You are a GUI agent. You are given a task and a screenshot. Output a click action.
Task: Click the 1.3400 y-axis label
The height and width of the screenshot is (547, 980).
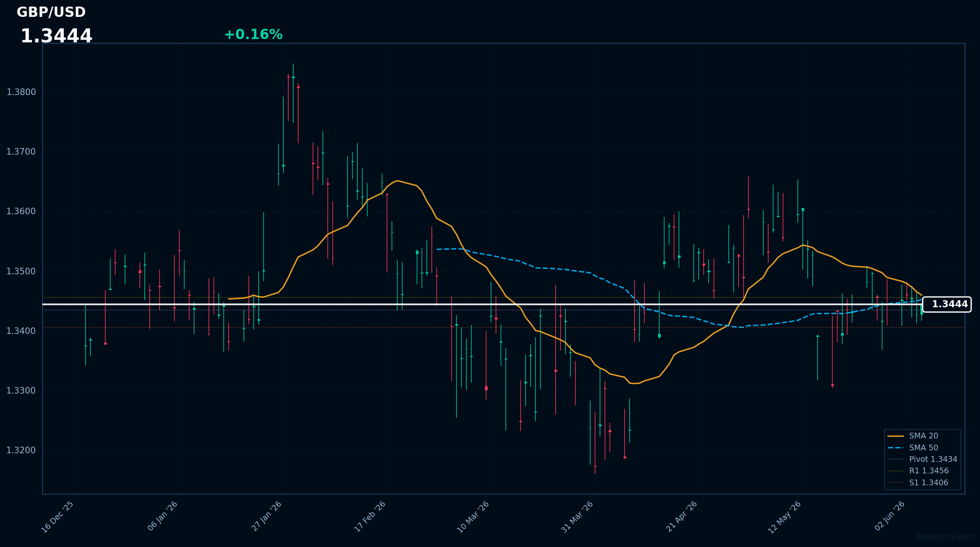point(21,331)
